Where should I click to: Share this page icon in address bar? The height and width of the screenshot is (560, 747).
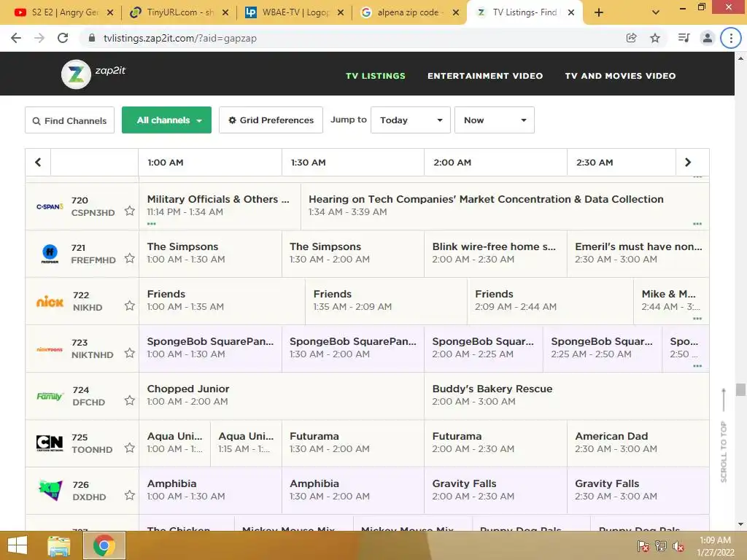click(x=631, y=38)
